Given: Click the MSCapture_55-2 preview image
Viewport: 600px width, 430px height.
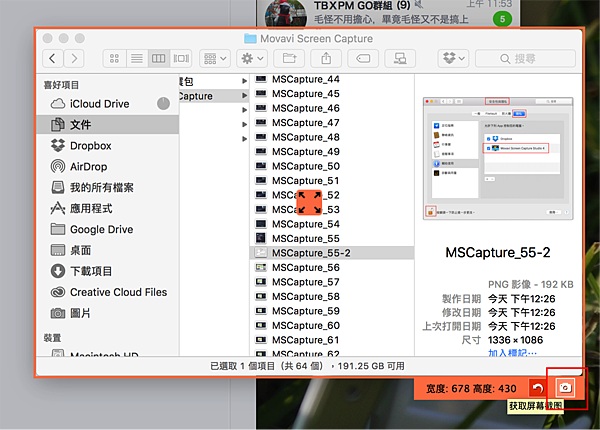Looking at the screenshot, I should [x=498, y=158].
